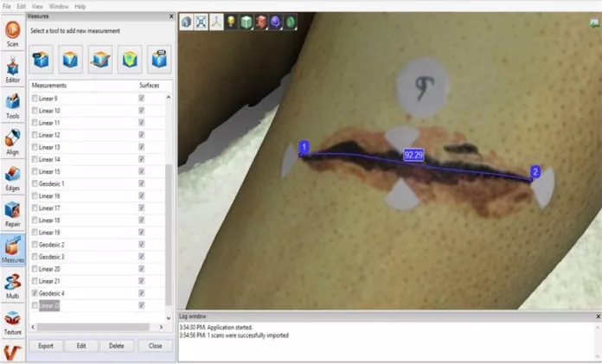Select the first measurement tool icon
The width and height of the screenshot is (602, 364).
[x=42, y=59]
